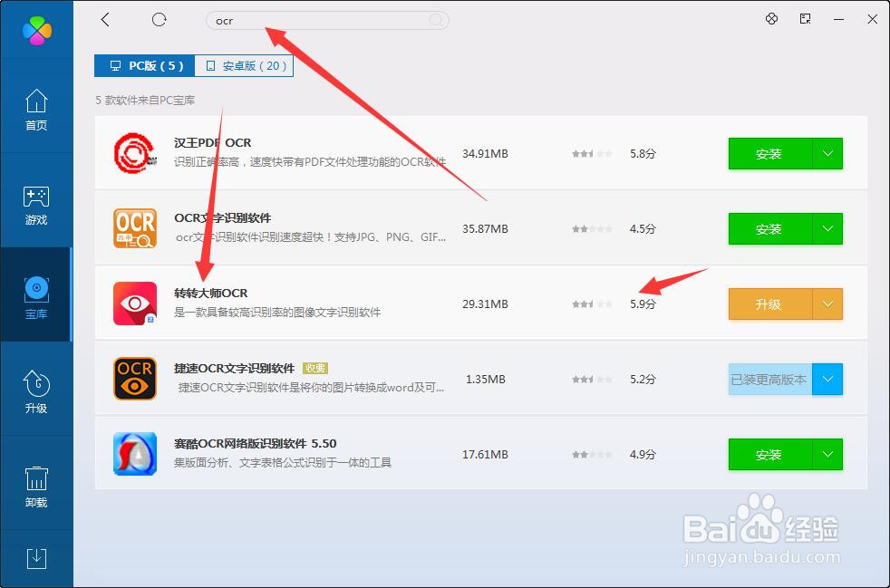Click 已装更高版本 button for 捷速OCR

pyautogui.click(x=769, y=380)
